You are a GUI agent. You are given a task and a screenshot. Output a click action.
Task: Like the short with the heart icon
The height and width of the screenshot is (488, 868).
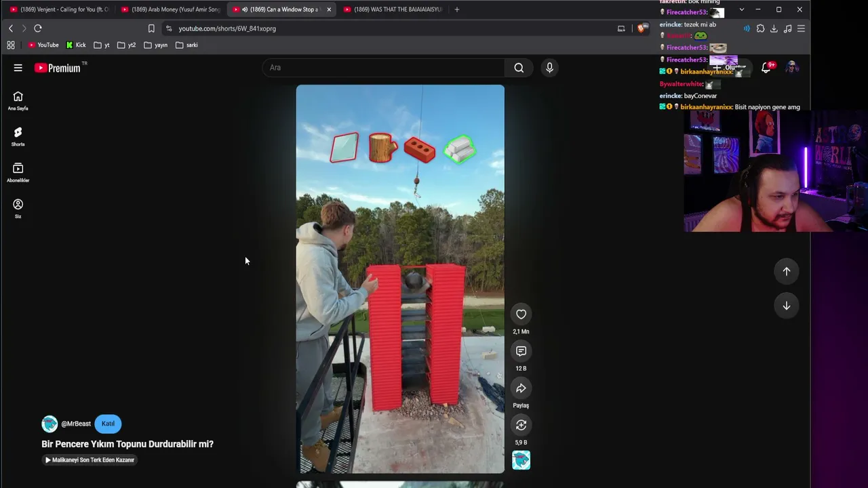pyautogui.click(x=521, y=314)
